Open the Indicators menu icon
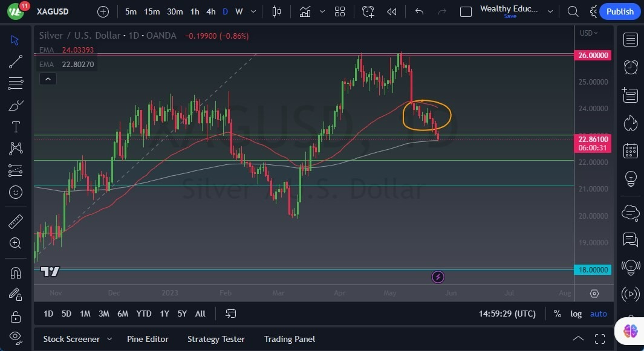The height and width of the screenshot is (351, 644). [x=305, y=11]
